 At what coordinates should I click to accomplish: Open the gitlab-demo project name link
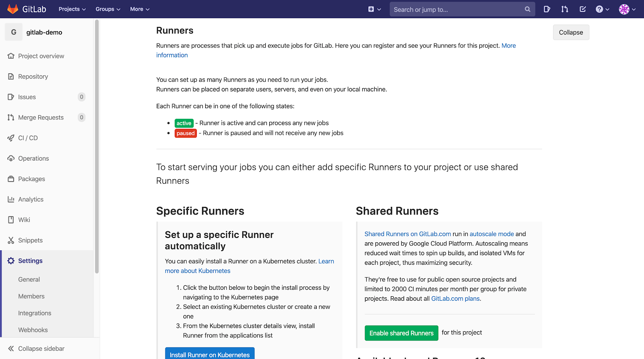[44, 32]
